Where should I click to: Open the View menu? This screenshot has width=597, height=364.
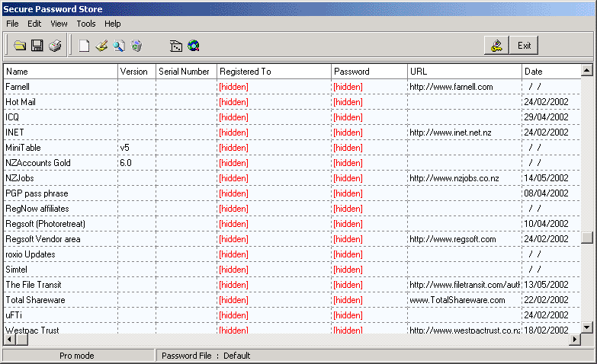(x=59, y=24)
